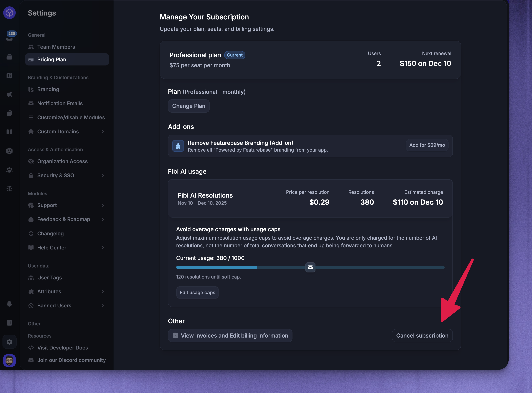Click the Team Members people icon
The width and height of the screenshot is (532, 393).
(x=31, y=47)
